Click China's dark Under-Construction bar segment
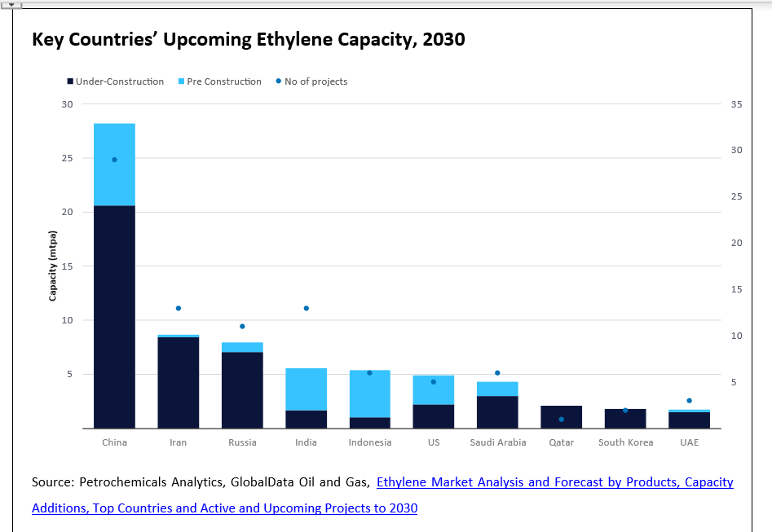The height and width of the screenshot is (532, 772). point(114,316)
